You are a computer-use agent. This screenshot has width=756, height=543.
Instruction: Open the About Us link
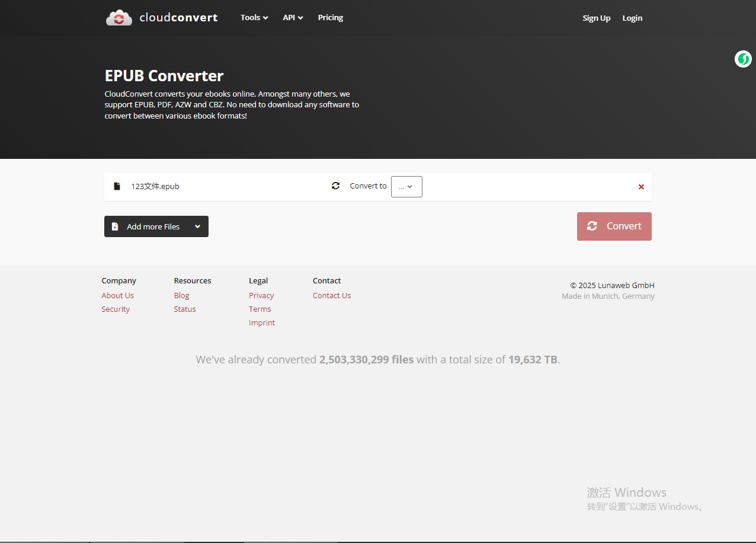pos(117,295)
